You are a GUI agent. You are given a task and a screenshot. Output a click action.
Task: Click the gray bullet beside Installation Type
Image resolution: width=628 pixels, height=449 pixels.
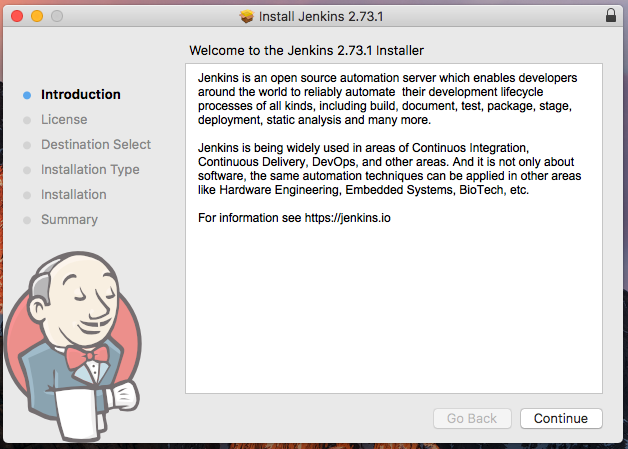coord(27,170)
